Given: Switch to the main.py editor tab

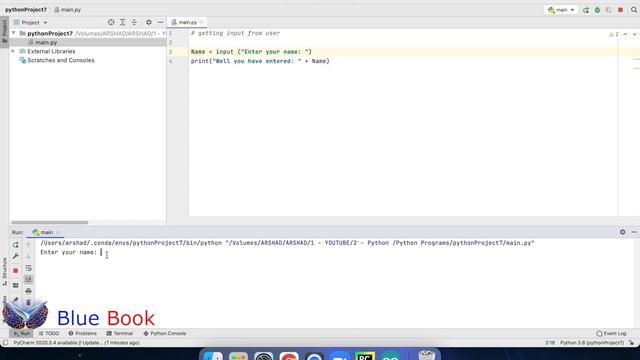Looking at the screenshot, I should point(187,22).
